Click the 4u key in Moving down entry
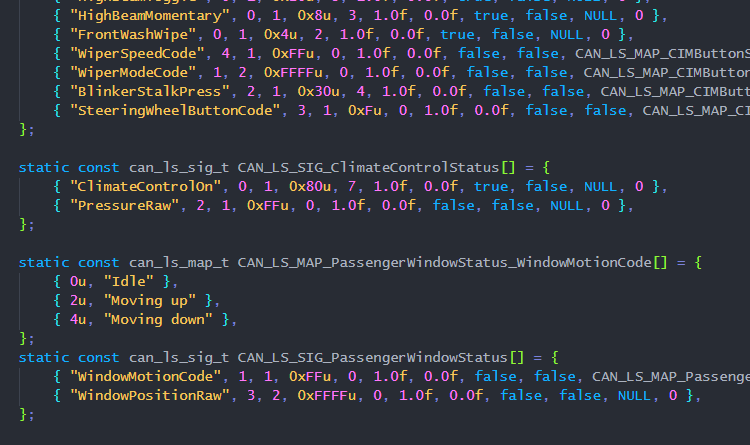 coord(78,320)
